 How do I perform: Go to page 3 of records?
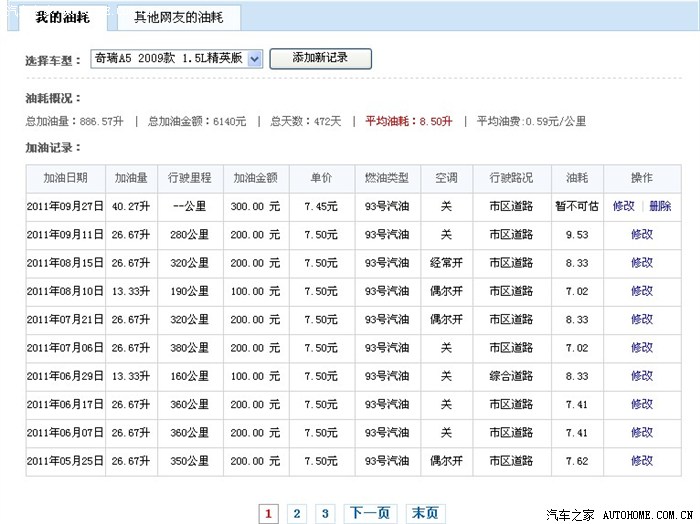[325, 514]
